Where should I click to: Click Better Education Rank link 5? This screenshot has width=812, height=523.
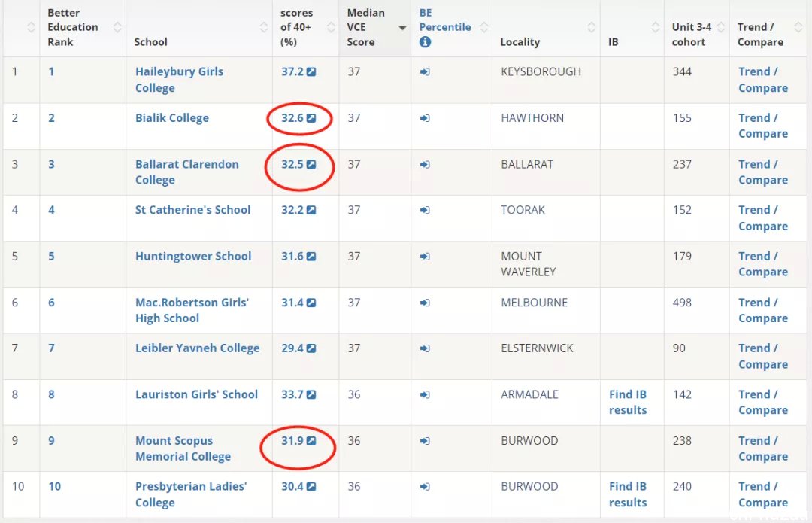coord(51,256)
